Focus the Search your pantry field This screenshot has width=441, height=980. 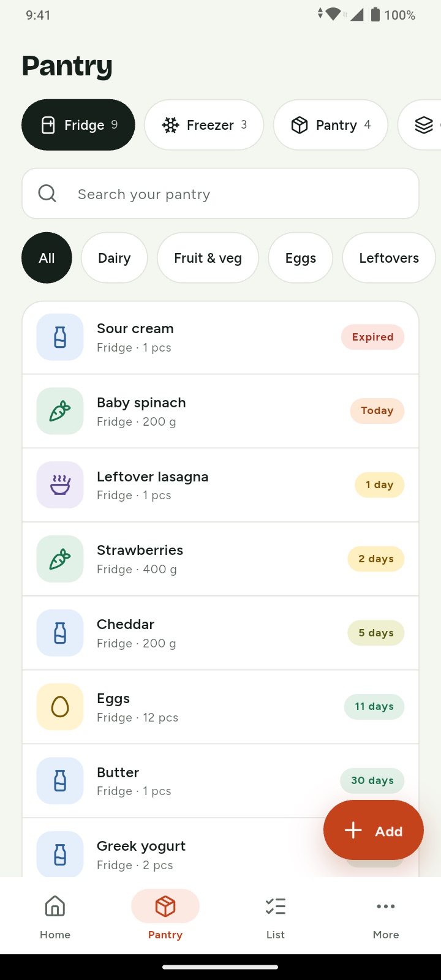pyautogui.click(x=221, y=194)
